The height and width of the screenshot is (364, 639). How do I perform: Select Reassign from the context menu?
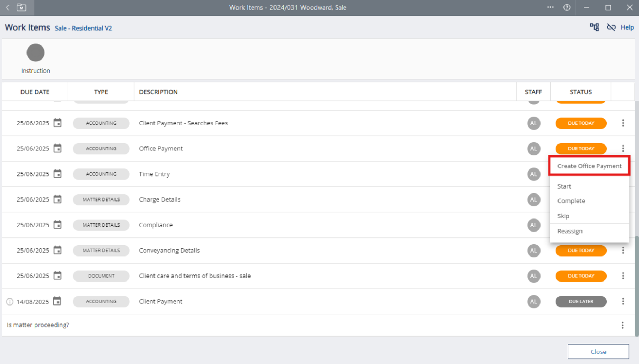[x=570, y=231]
